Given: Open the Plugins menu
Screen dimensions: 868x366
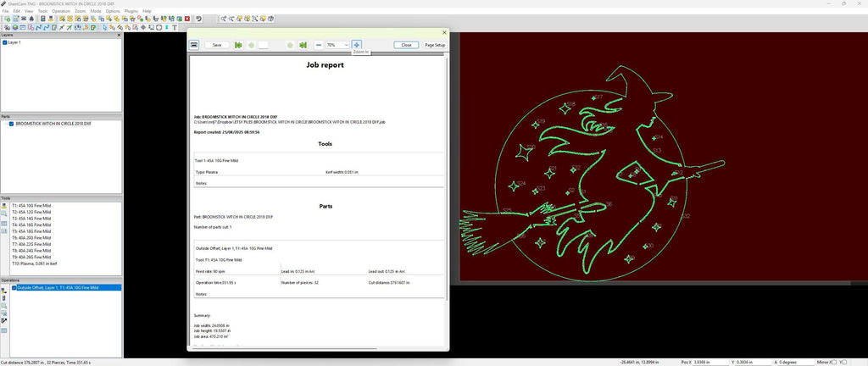Looking at the screenshot, I should (131, 11).
